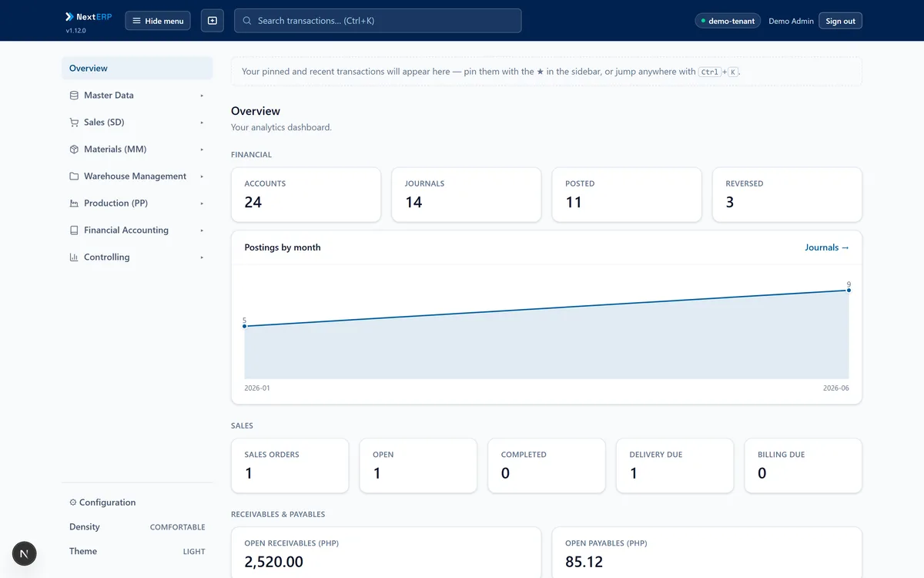Click the Master Data database icon
The image size is (924, 578).
[x=74, y=96]
